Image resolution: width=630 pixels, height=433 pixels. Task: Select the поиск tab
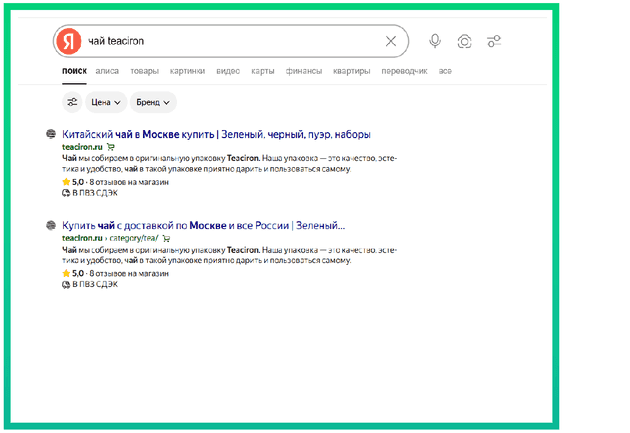click(x=74, y=71)
